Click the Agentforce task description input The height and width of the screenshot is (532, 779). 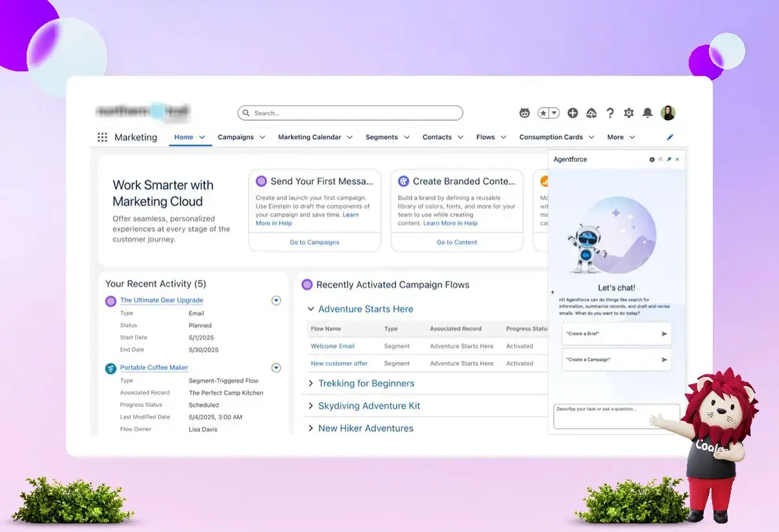click(x=615, y=415)
